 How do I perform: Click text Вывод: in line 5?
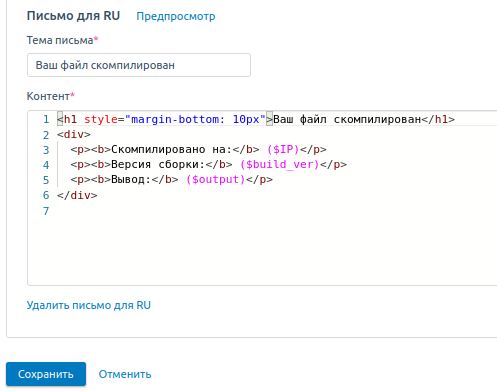coord(131,179)
